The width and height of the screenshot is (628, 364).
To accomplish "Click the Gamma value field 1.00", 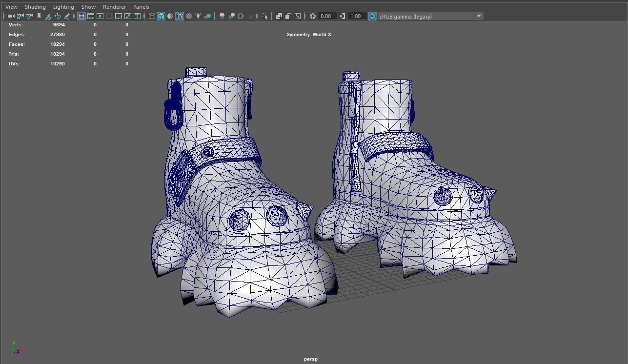I will coord(356,16).
